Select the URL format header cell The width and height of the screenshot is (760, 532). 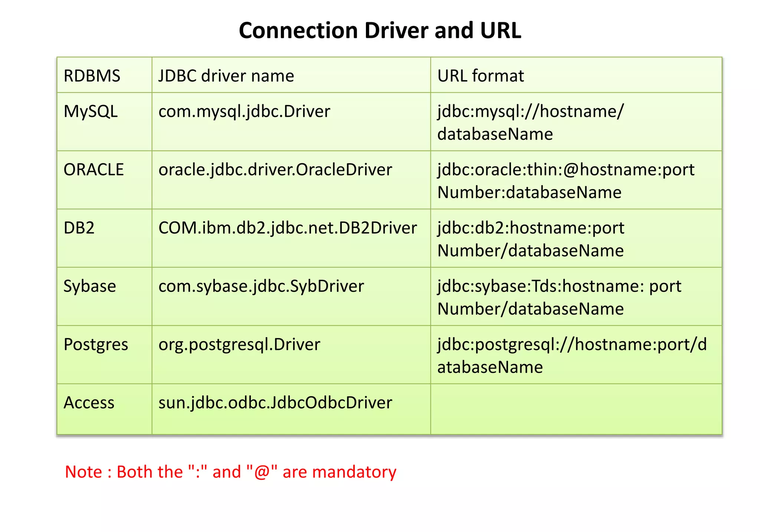[x=480, y=76]
